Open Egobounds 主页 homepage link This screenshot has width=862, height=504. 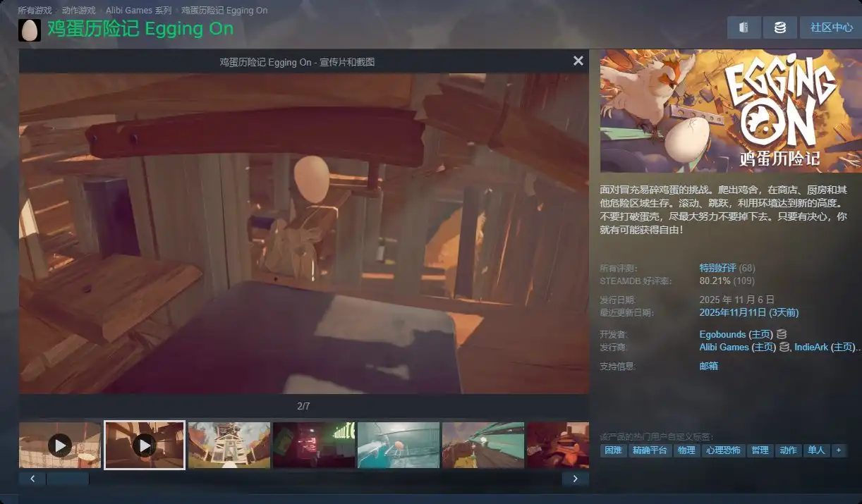762,334
